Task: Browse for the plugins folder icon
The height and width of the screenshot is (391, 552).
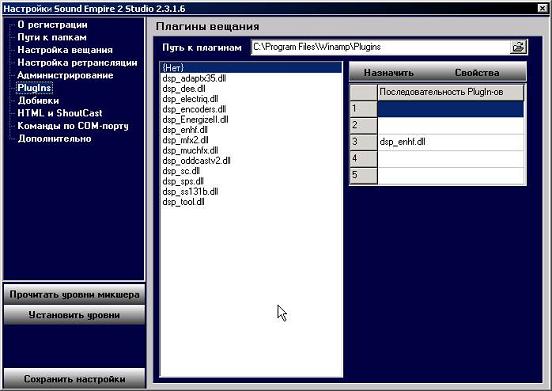Action: [x=518, y=47]
